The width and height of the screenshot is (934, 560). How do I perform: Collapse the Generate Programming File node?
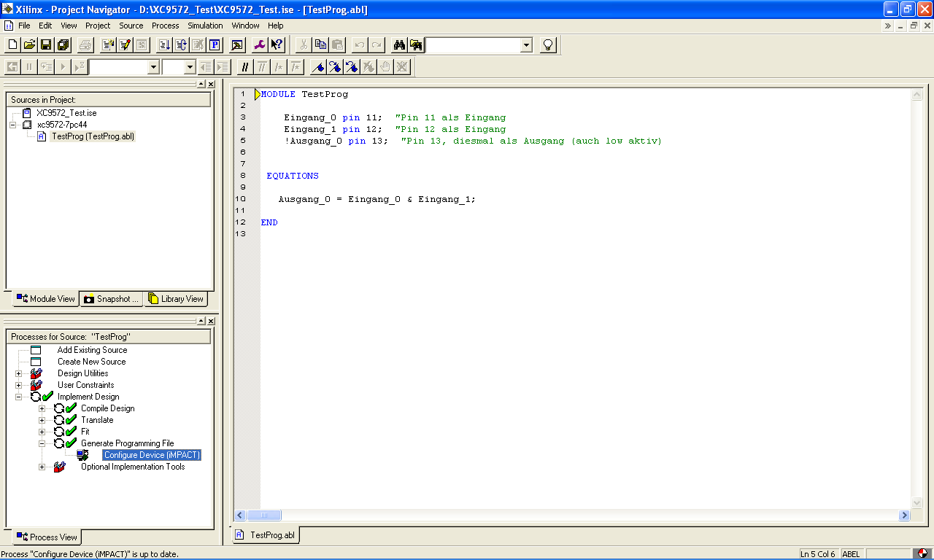click(x=42, y=443)
